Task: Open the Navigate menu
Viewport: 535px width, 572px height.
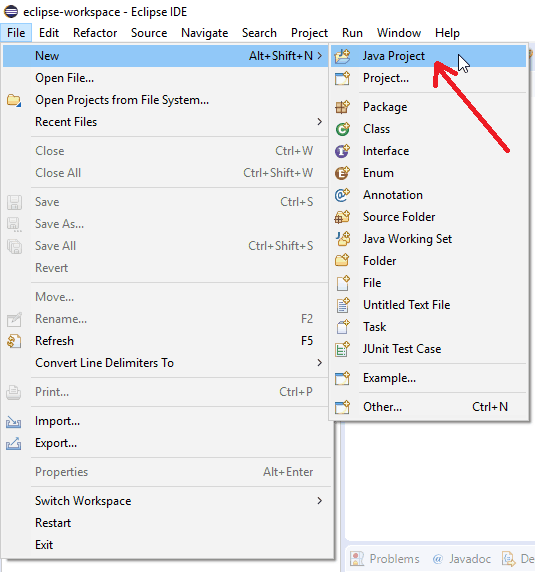Action: (x=205, y=33)
